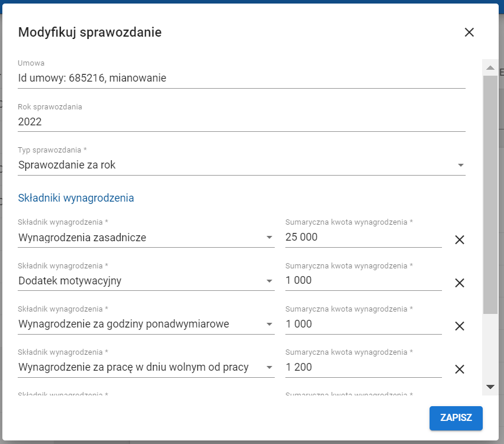The height and width of the screenshot is (444, 504).
Task: Remove the Wynagrodzenia zasadnicze row
Action: pos(460,239)
